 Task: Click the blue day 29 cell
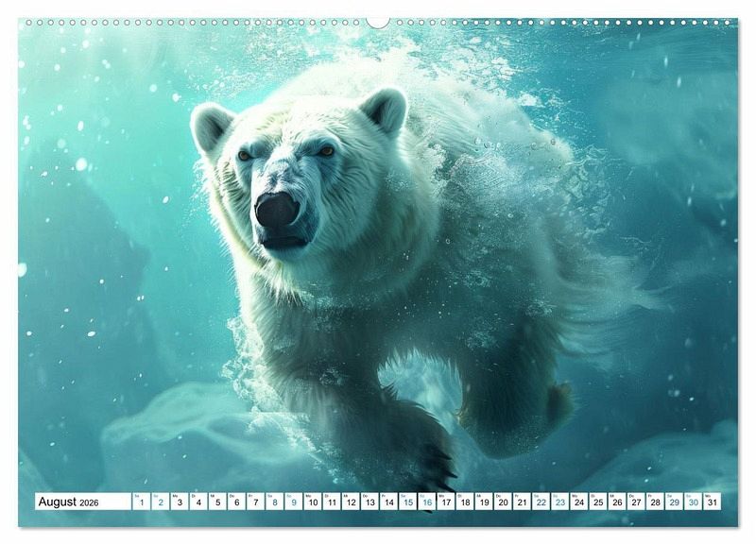tap(675, 502)
